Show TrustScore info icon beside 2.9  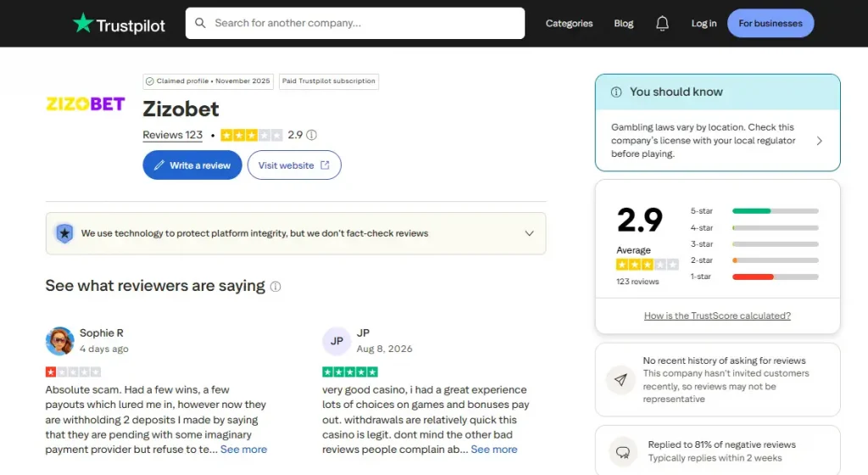pyautogui.click(x=312, y=135)
